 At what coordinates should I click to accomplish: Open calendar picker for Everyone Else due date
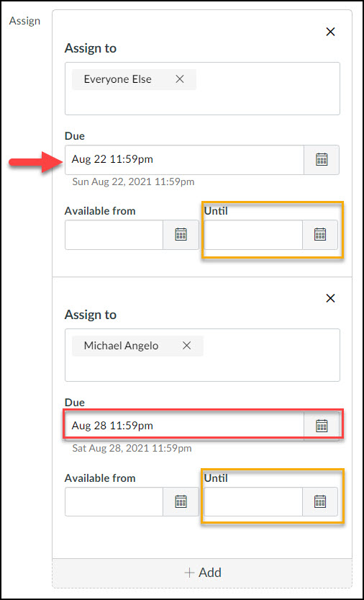pyautogui.click(x=322, y=159)
